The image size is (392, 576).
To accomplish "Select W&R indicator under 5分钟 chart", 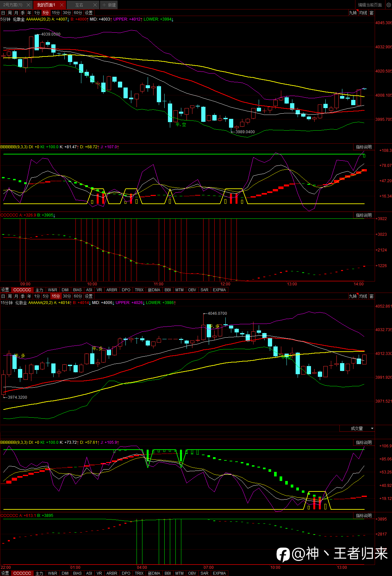I will (x=53, y=290).
